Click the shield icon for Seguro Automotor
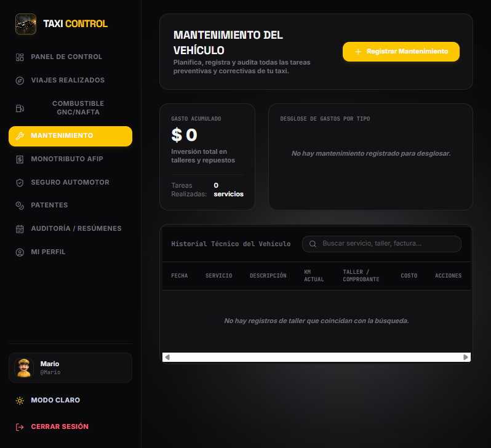 [20, 183]
